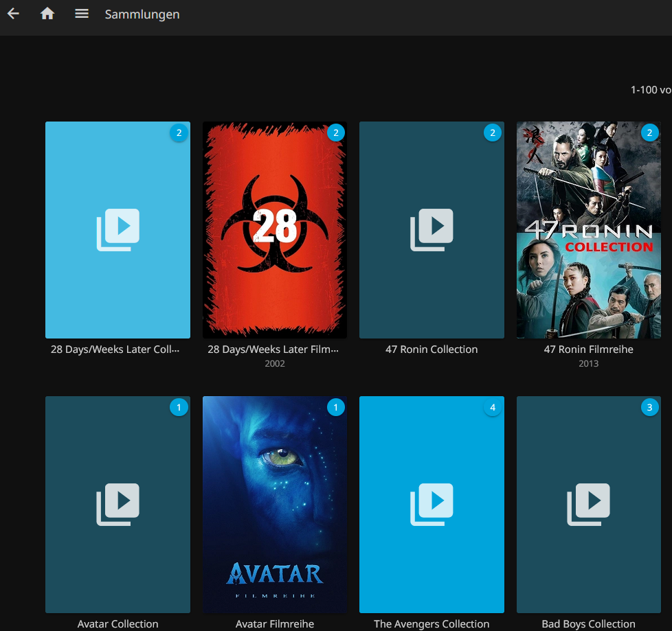This screenshot has width=672, height=631.
Task: Click the 28 Days/Weeks Later Coll... title
Action: click(x=115, y=349)
